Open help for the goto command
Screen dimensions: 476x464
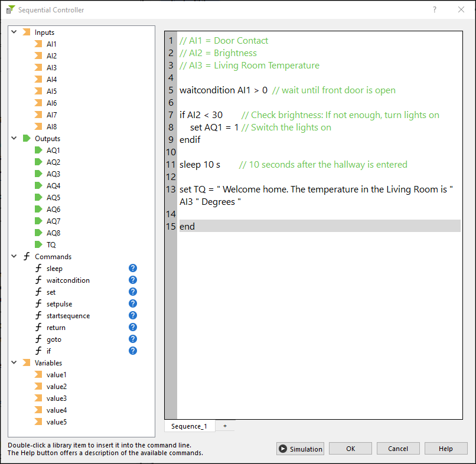(x=133, y=339)
